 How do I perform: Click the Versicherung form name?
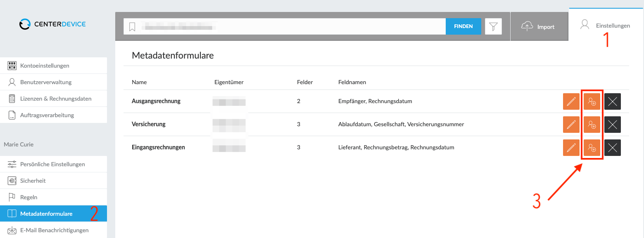[x=149, y=124]
